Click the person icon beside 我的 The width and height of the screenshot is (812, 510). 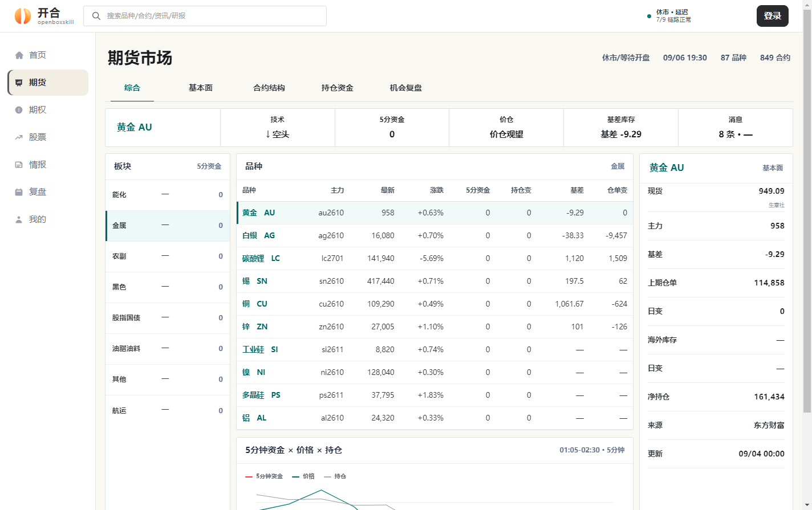19,219
